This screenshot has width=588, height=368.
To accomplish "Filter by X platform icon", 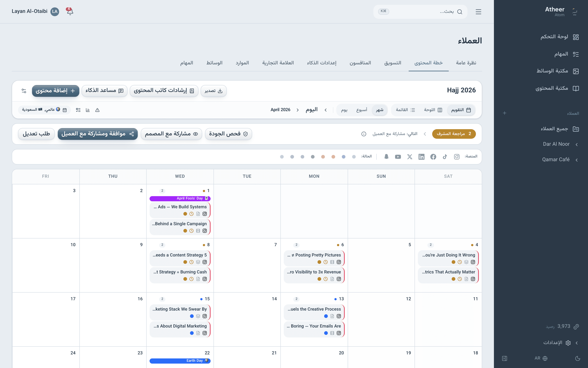I will 410,157.
